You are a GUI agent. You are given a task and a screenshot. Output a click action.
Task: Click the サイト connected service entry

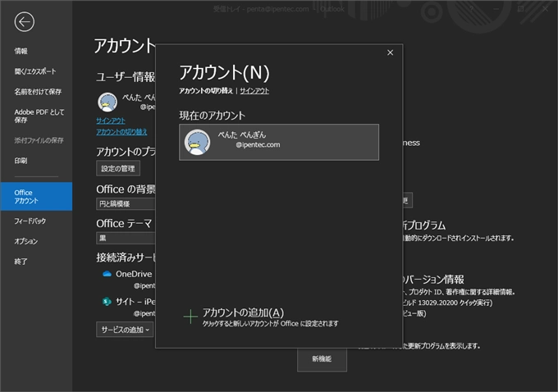click(x=129, y=307)
